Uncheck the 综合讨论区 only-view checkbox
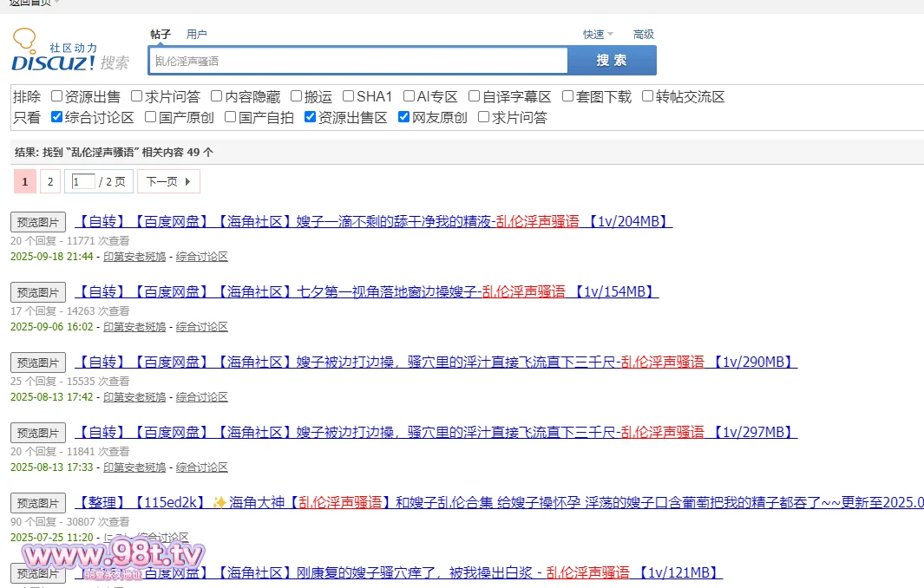The image size is (924, 588). click(x=57, y=117)
